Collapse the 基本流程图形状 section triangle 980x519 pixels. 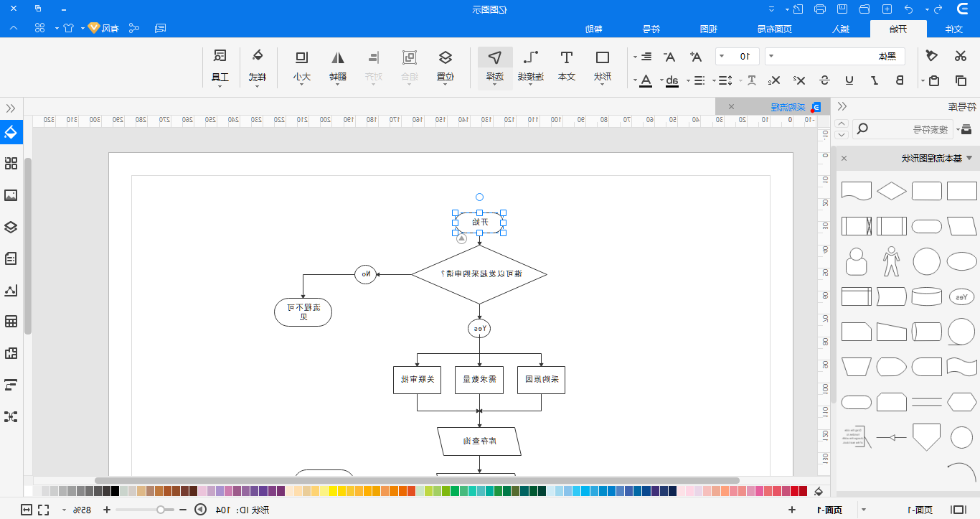point(969,158)
